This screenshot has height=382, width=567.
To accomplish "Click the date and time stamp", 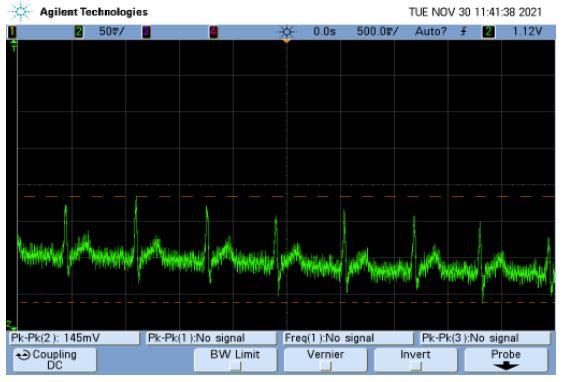I will click(x=475, y=12).
